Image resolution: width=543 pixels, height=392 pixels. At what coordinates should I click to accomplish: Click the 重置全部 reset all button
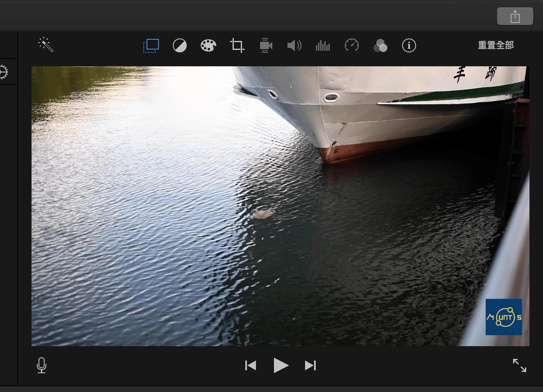coord(496,45)
